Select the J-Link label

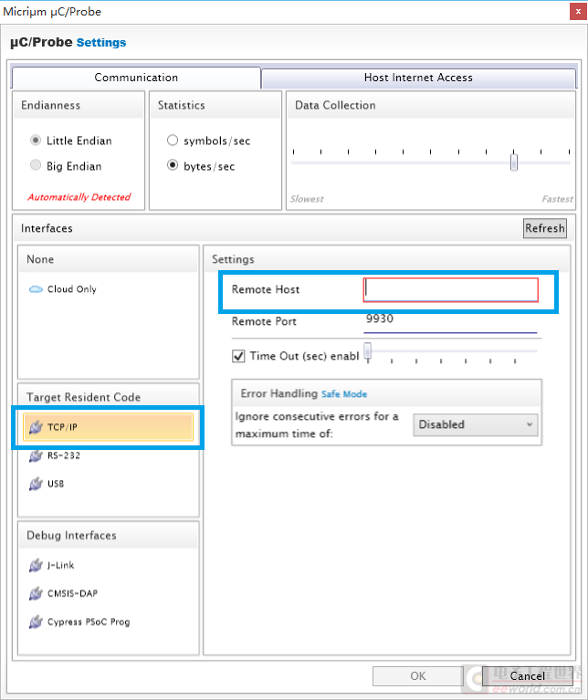tap(61, 566)
